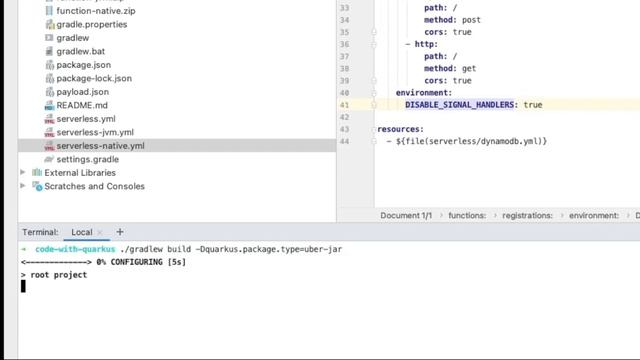Viewport: 640px width, 360px height.
Task: Switch to the Local terminal tab
Action: coord(82,232)
